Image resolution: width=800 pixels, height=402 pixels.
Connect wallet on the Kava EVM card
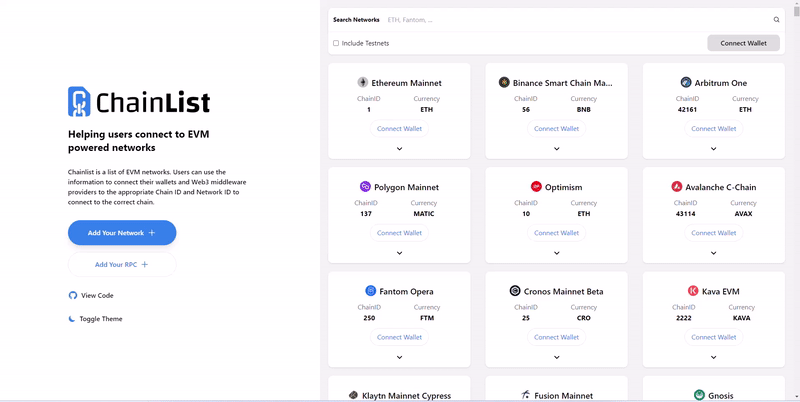pyautogui.click(x=713, y=337)
